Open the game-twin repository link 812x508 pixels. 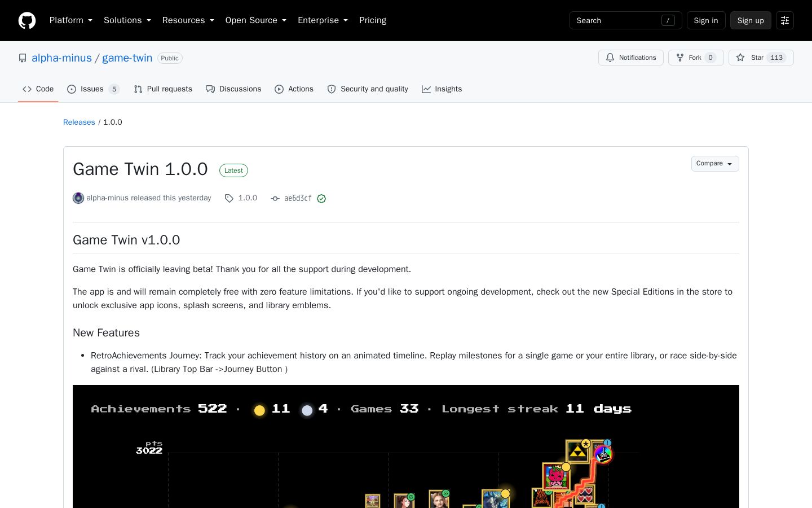coord(127,58)
